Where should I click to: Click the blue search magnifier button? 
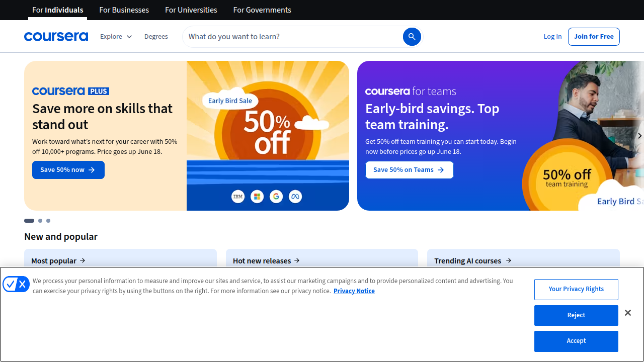412,37
